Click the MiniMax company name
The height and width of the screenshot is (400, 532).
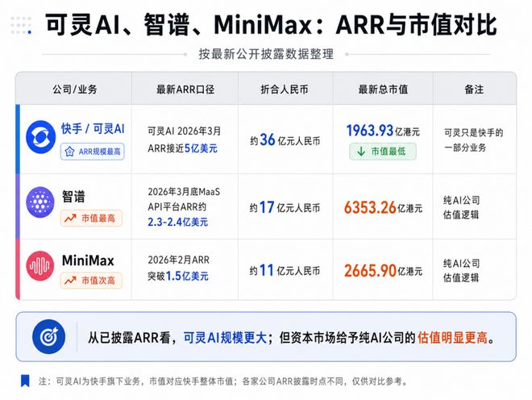tap(88, 260)
